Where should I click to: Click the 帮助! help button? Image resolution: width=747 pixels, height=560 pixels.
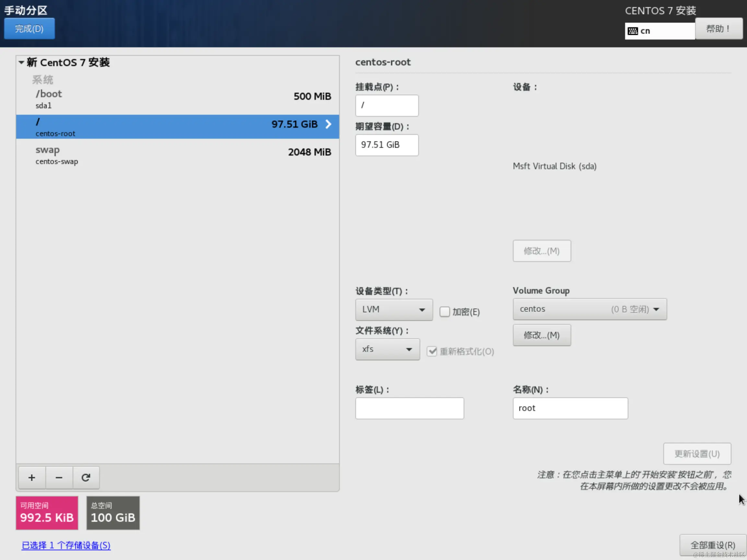coord(718,29)
